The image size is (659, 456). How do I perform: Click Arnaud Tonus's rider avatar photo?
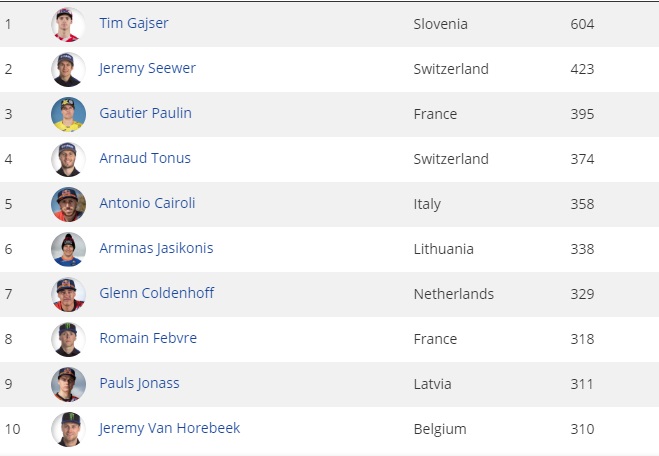pyautogui.click(x=68, y=159)
